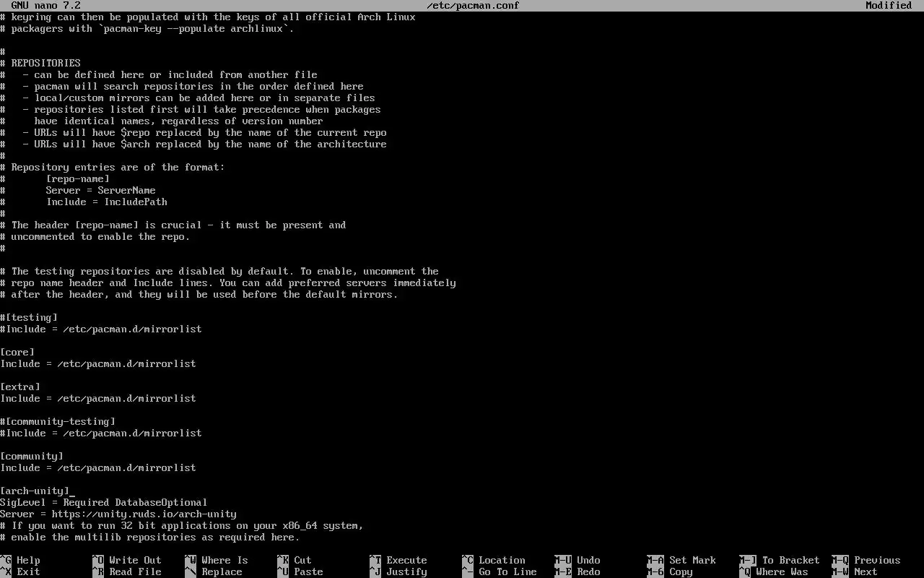Select M-6 Copy shortcut

(x=670, y=571)
